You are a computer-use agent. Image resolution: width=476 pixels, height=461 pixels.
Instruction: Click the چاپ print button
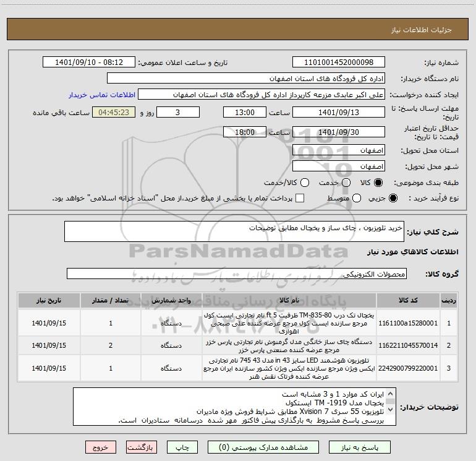[x=182, y=447]
